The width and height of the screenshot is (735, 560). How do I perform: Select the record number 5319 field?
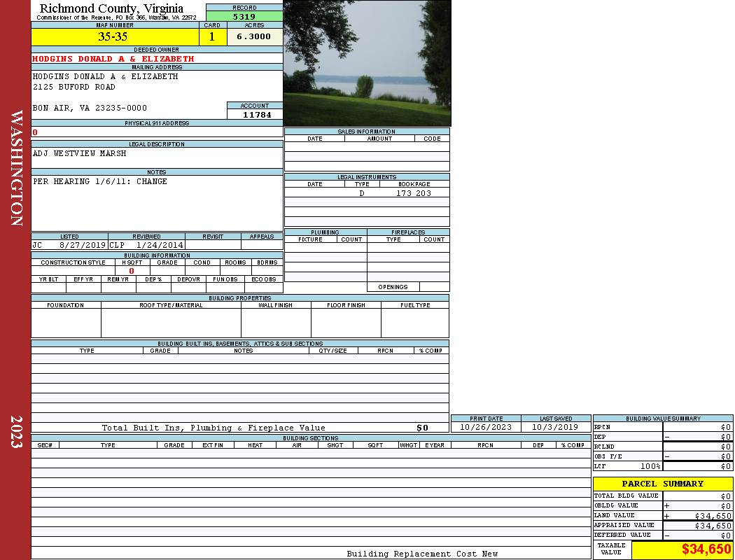244,17
